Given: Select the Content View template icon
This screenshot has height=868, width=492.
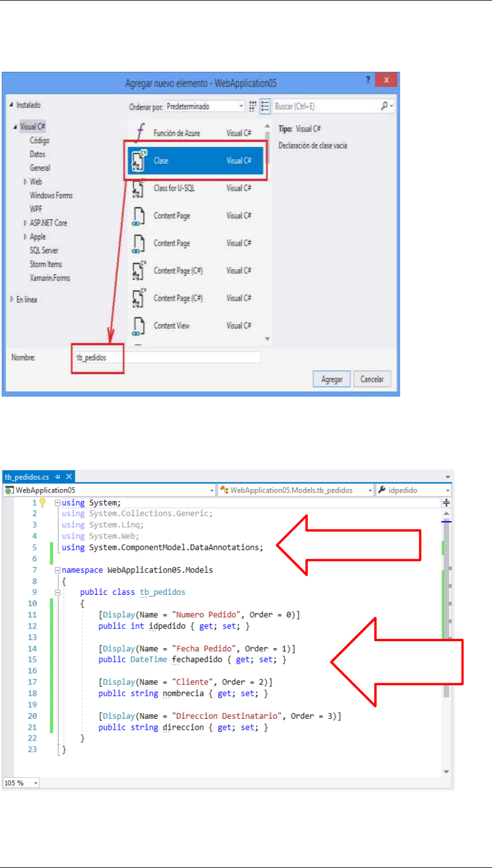Looking at the screenshot, I should click(138, 326).
